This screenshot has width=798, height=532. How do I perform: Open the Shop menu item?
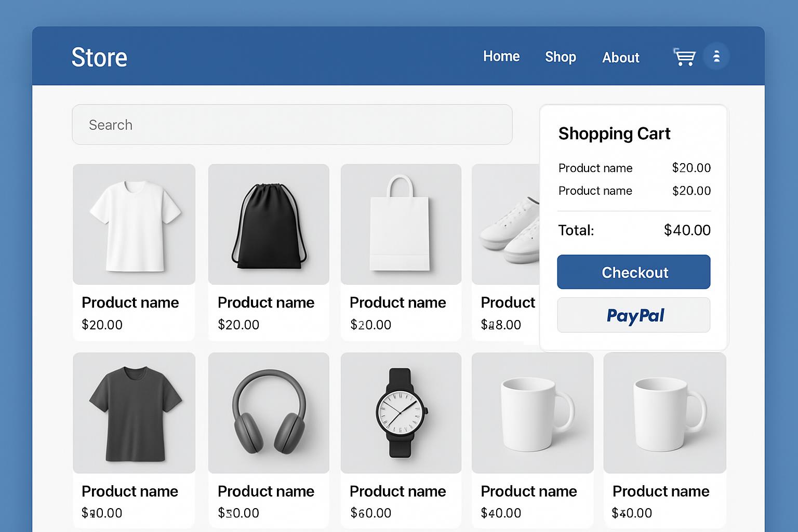pyautogui.click(x=560, y=57)
